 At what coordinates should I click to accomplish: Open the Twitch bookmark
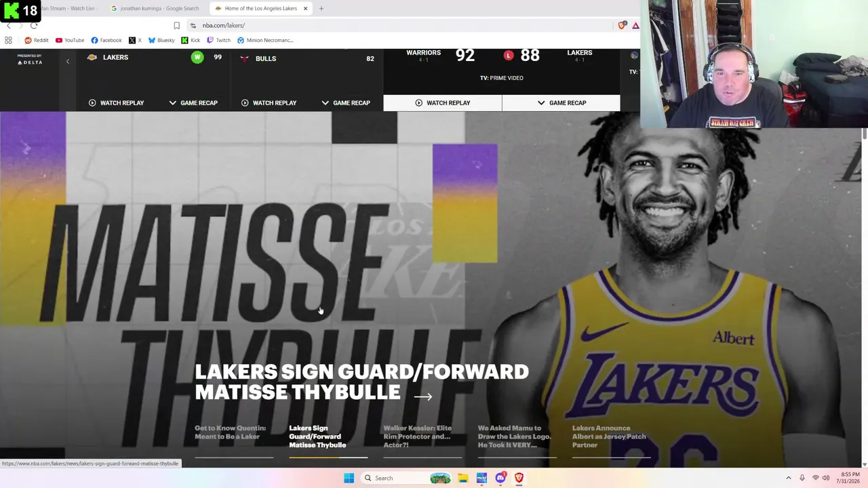[x=218, y=40]
